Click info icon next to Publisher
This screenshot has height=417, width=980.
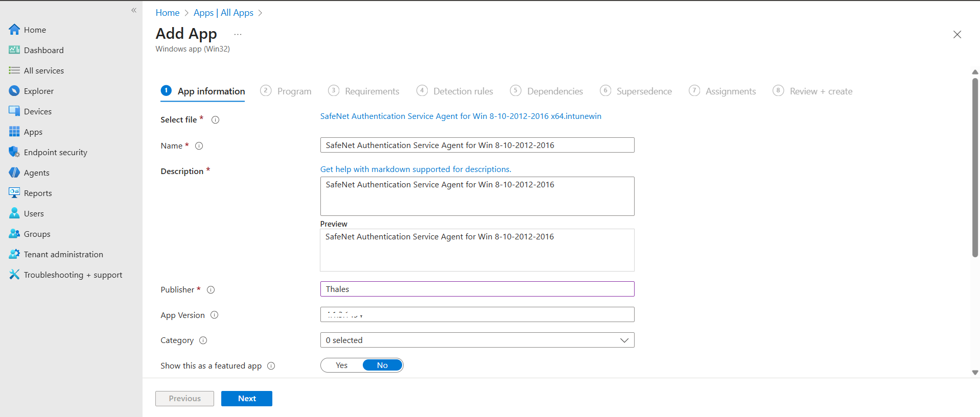(211, 290)
